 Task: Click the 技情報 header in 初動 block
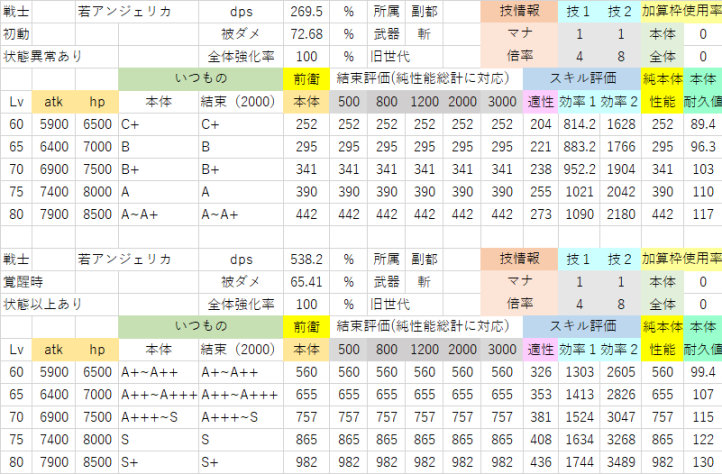pyautogui.click(x=519, y=12)
